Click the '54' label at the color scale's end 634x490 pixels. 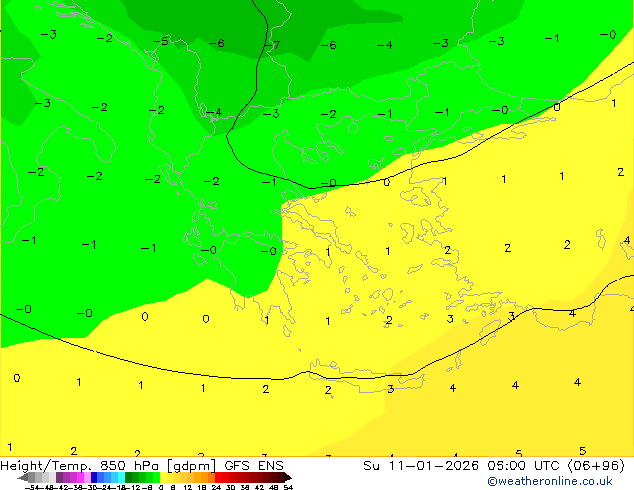pos(288,488)
